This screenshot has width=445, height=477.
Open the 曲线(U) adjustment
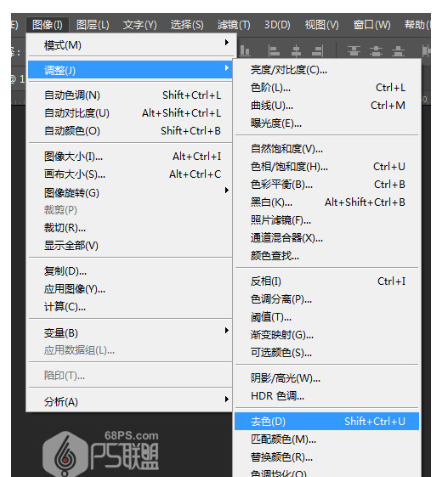(327, 106)
